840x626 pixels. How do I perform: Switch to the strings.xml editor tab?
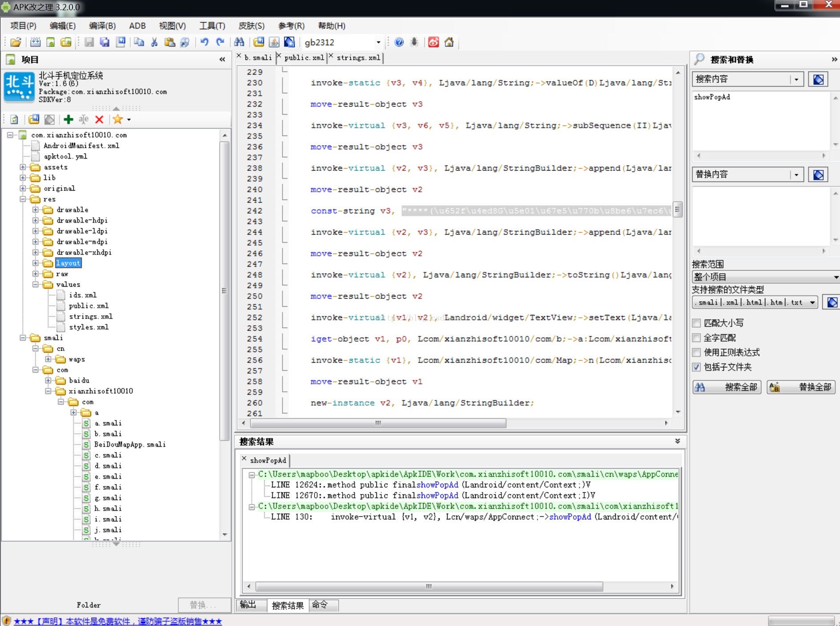point(358,58)
